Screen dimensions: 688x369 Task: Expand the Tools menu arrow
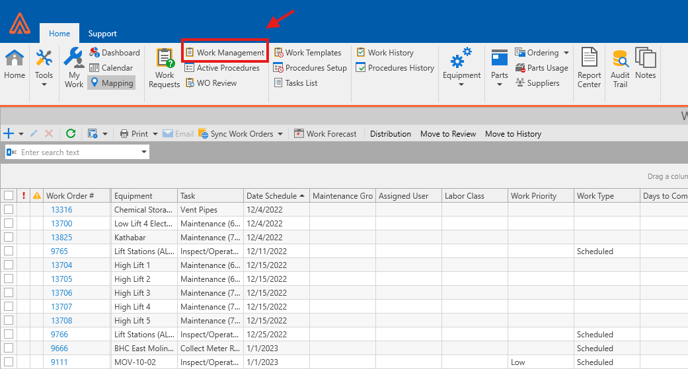(44, 85)
